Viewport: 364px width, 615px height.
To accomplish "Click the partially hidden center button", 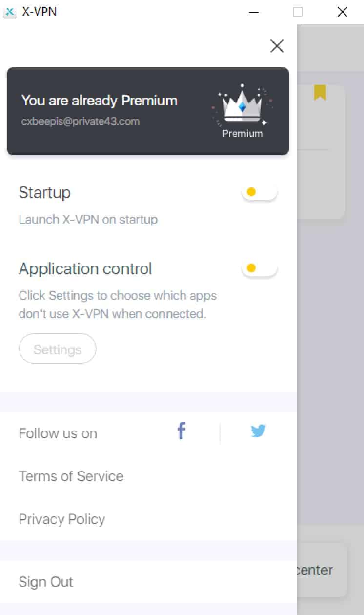I will pos(322,570).
